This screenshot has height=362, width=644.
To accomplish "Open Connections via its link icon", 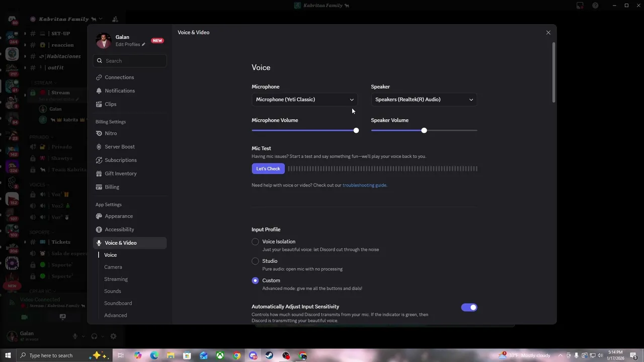I will [x=99, y=77].
